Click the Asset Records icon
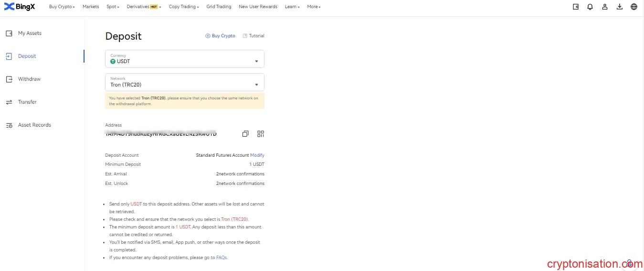 click(x=9, y=125)
